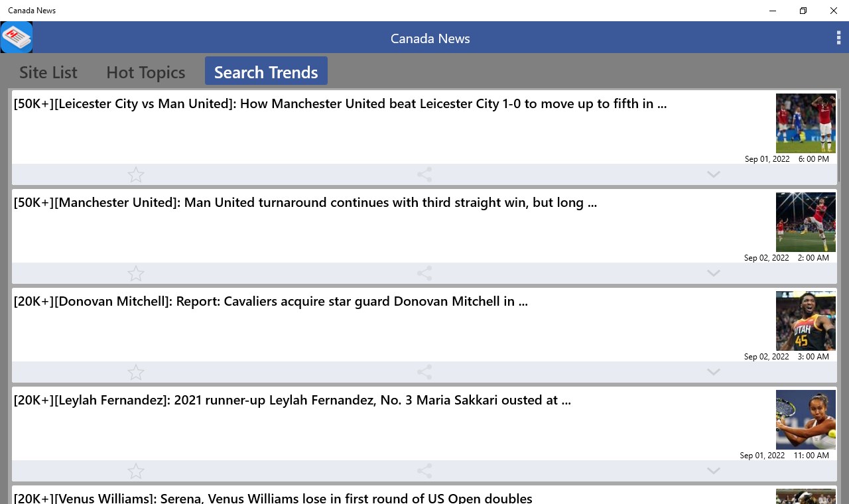
Task: Share the Manchester United turnaround article
Action: pyautogui.click(x=424, y=273)
